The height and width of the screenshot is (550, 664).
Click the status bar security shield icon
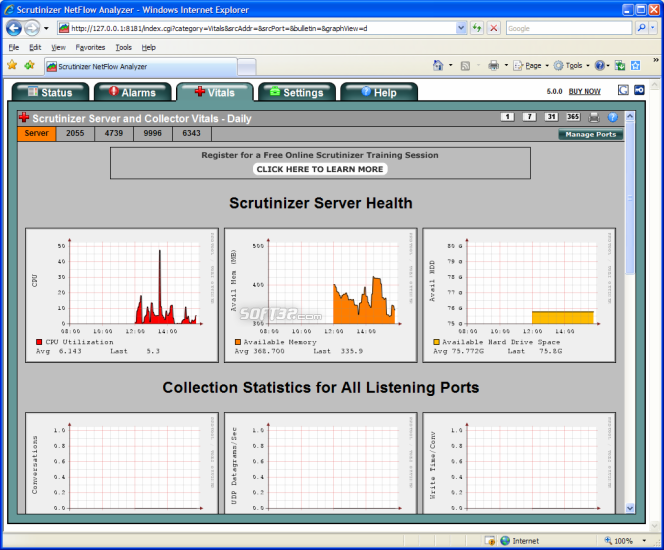pyautogui.click(x=490, y=541)
